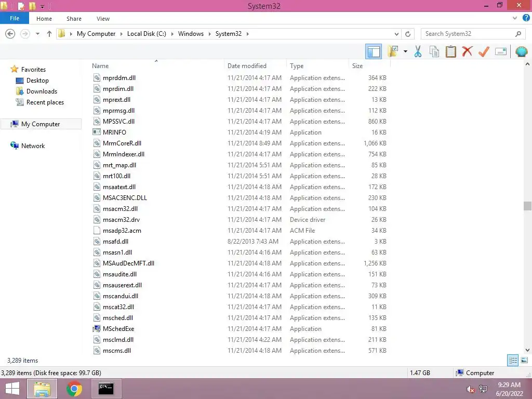Click the Properties quick access icon in title bar
Image resolution: width=532 pixels, height=399 pixels.
pos(21,6)
